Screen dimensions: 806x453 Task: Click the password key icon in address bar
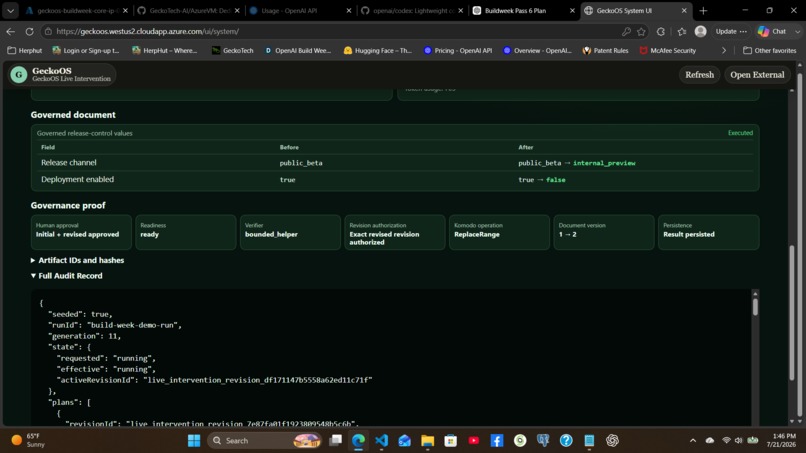tap(626, 31)
